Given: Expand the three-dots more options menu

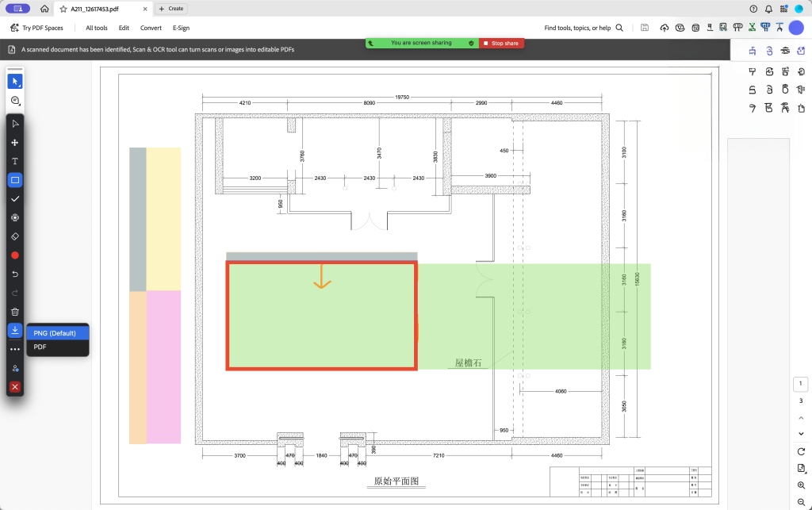Looking at the screenshot, I should click(x=15, y=349).
